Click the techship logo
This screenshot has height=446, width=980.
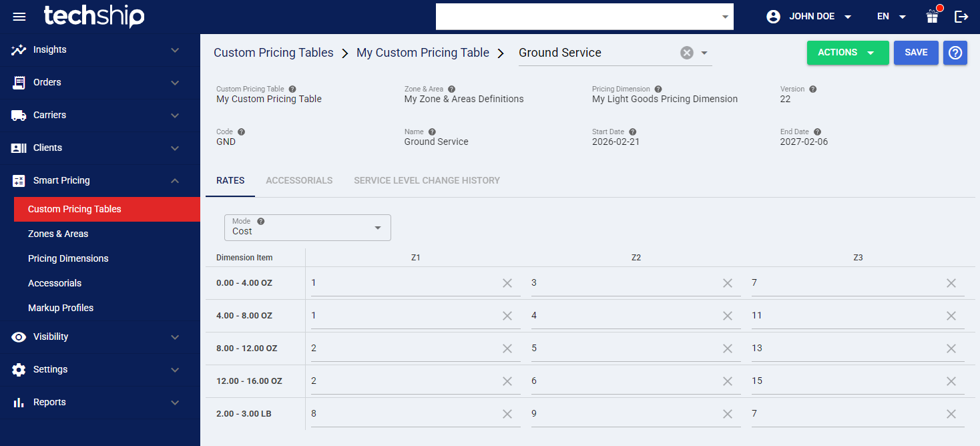pos(93,16)
